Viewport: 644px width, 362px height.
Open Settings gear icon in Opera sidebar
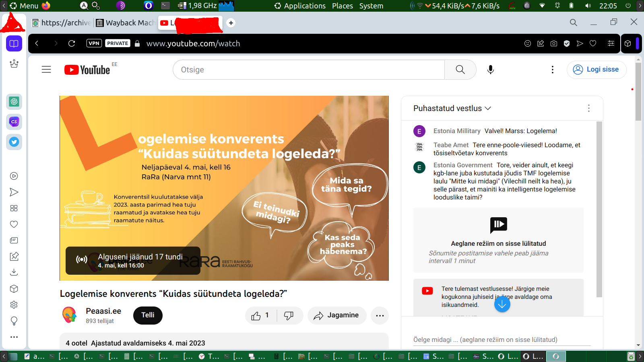pyautogui.click(x=14, y=304)
